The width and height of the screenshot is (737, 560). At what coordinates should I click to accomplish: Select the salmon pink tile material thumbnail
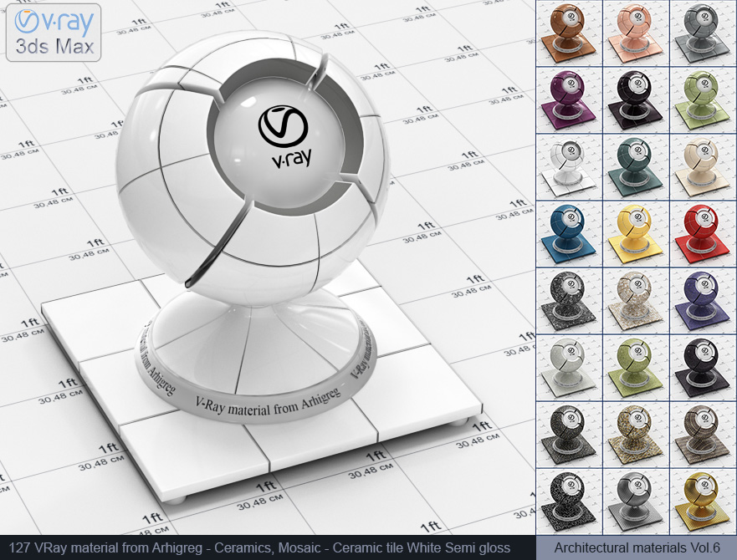(x=636, y=33)
